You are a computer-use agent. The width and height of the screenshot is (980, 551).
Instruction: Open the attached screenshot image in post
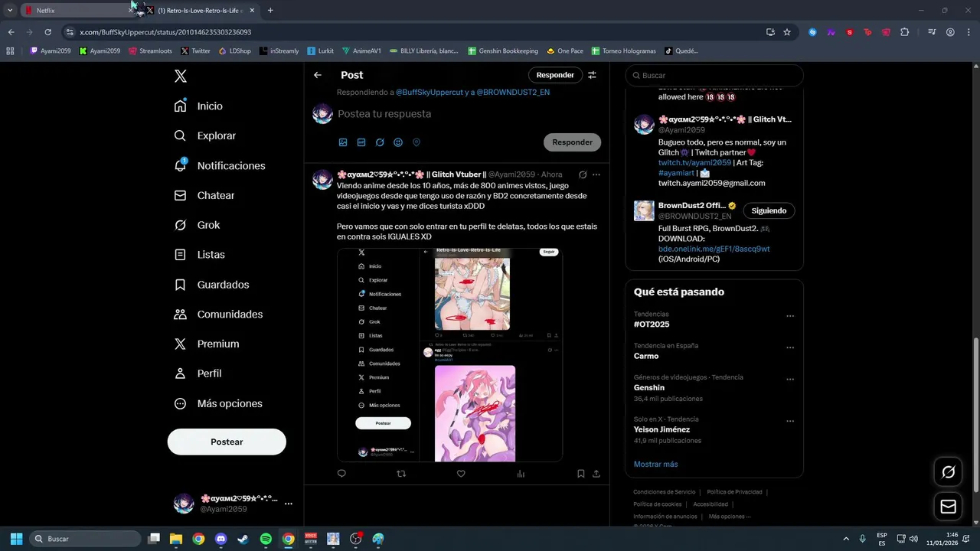(x=450, y=355)
